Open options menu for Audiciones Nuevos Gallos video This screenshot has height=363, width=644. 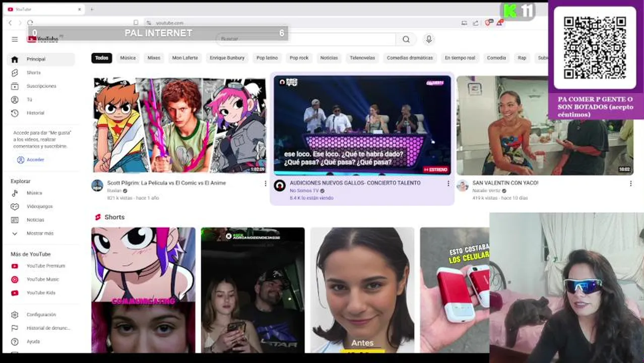448,184
